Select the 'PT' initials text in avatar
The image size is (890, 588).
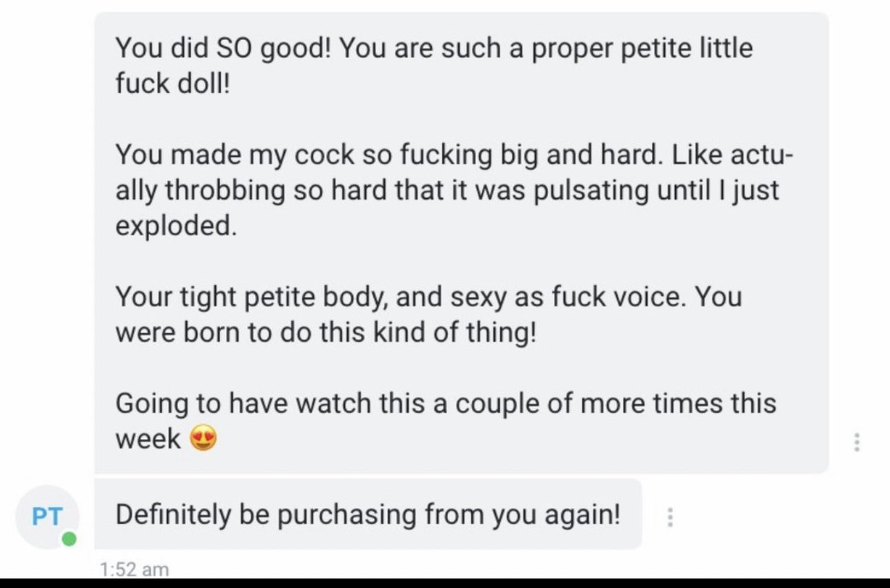pyautogui.click(x=47, y=516)
